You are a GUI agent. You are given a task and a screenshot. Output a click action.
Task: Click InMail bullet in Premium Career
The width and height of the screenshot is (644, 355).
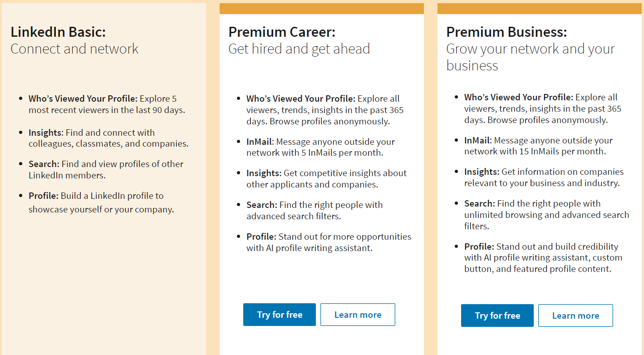(x=261, y=142)
